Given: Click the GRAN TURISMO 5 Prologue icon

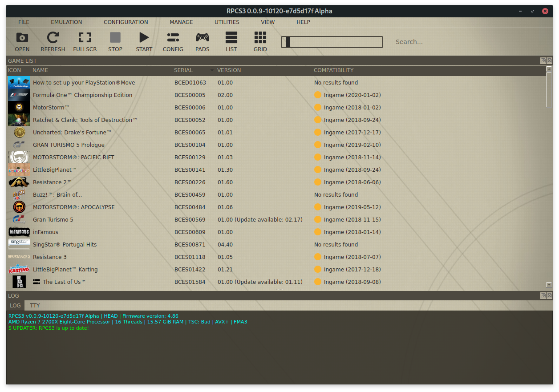Looking at the screenshot, I should pos(19,145).
